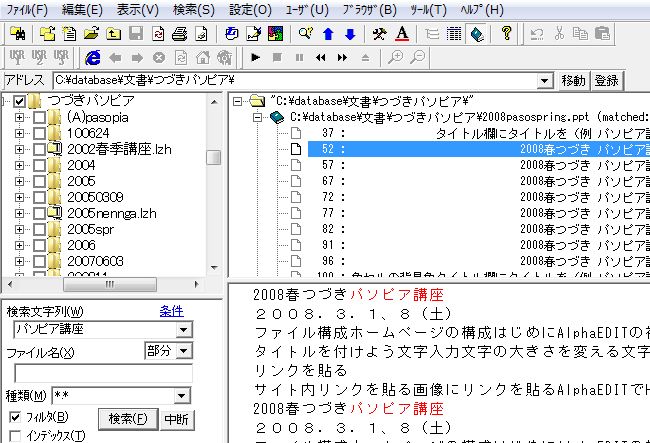650x443 pixels.
Task: Click the floppy disk save icon
Action: tap(137, 33)
